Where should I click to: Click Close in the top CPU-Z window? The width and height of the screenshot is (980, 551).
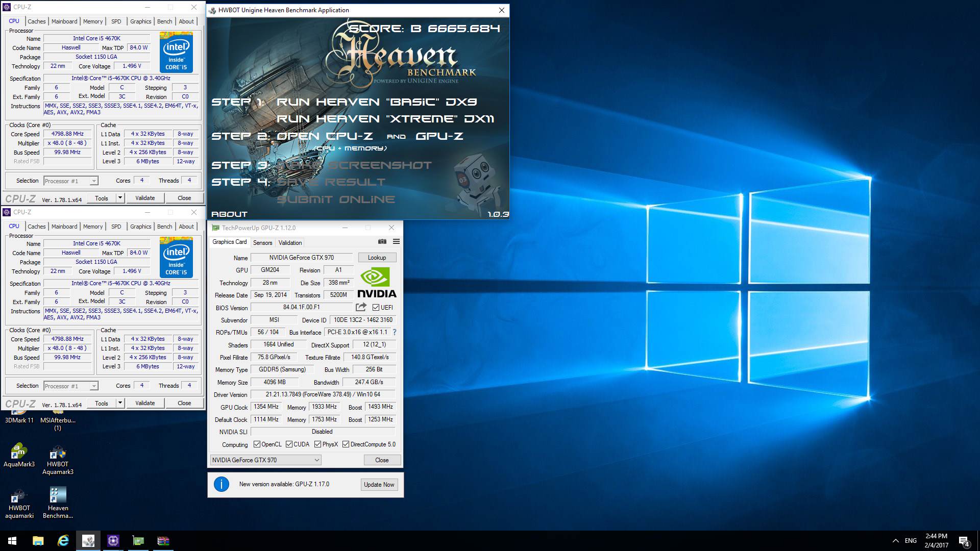click(x=184, y=198)
